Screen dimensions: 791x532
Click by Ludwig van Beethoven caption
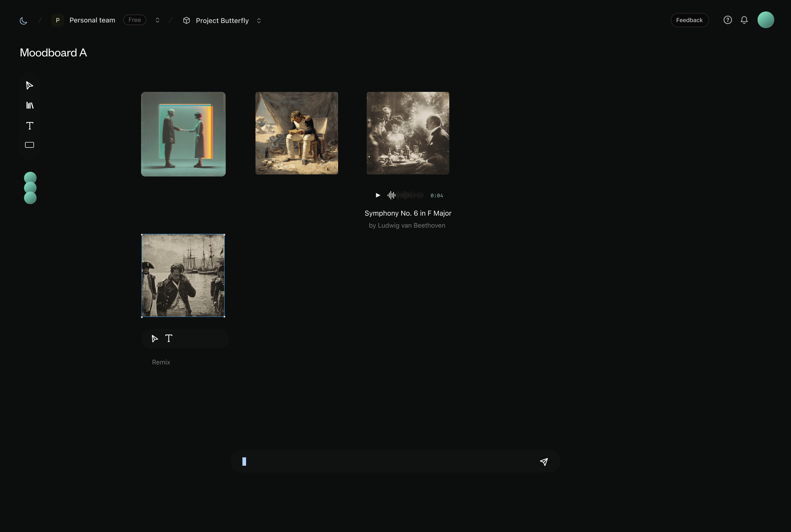[407, 225]
